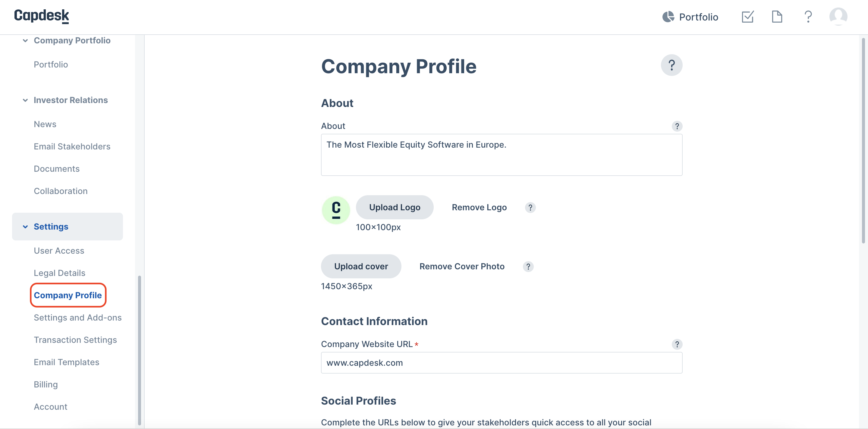Open the documents page icon in header
Screen dimensions: 868x429
777,17
